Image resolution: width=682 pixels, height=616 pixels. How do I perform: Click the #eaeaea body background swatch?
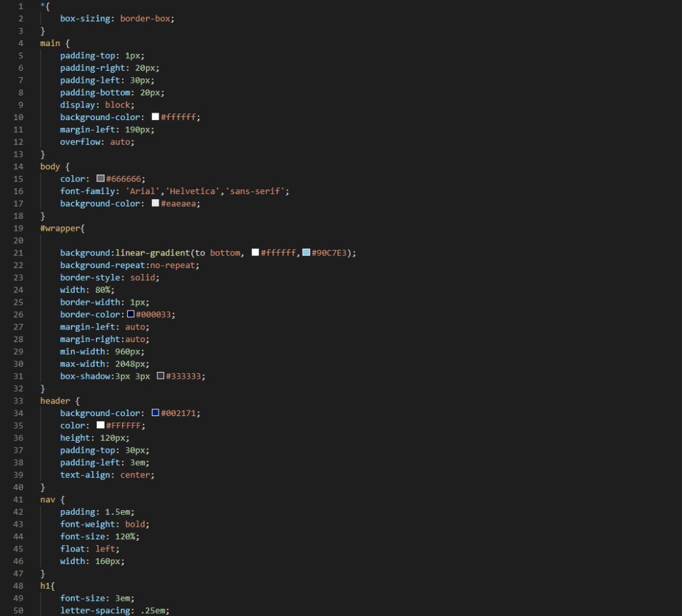click(155, 203)
